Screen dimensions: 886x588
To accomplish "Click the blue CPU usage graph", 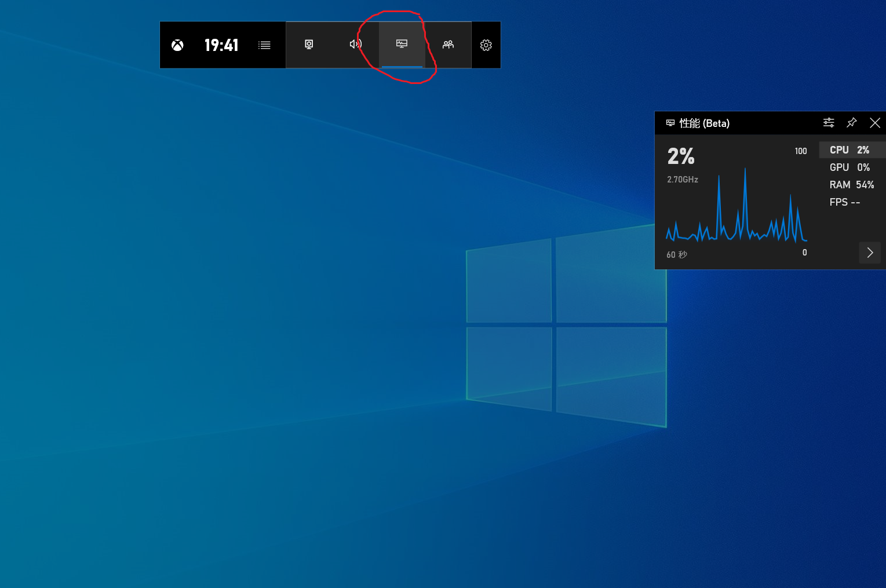I will coord(736,223).
